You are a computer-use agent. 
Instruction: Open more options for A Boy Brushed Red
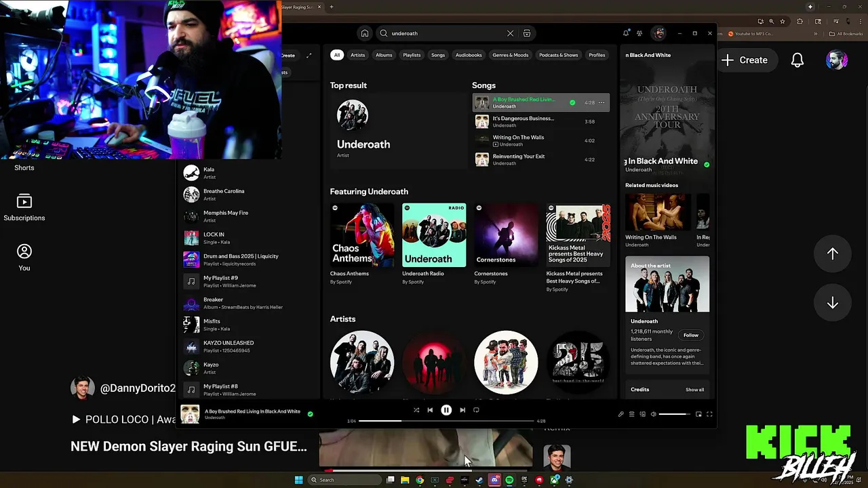[601, 102]
